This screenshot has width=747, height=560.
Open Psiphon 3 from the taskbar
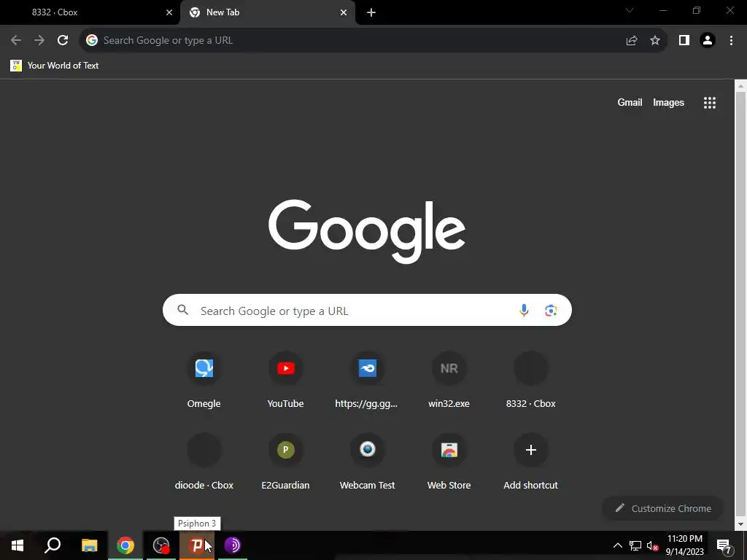(x=197, y=545)
